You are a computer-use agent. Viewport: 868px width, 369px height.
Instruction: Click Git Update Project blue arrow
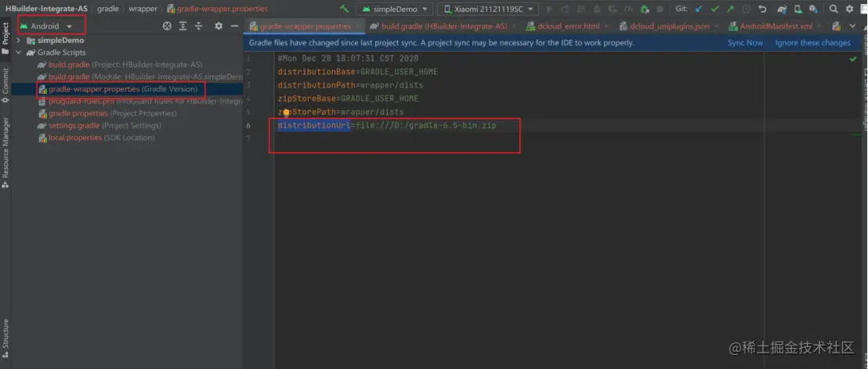point(699,9)
